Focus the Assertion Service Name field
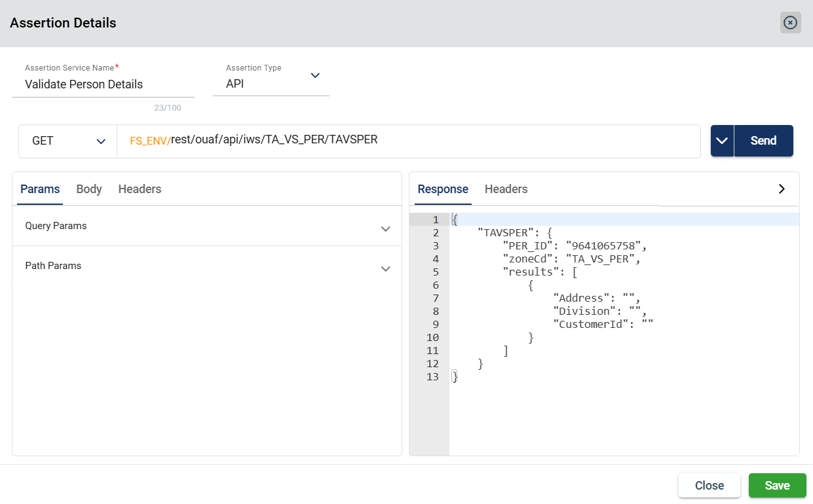The image size is (813, 504). point(103,84)
